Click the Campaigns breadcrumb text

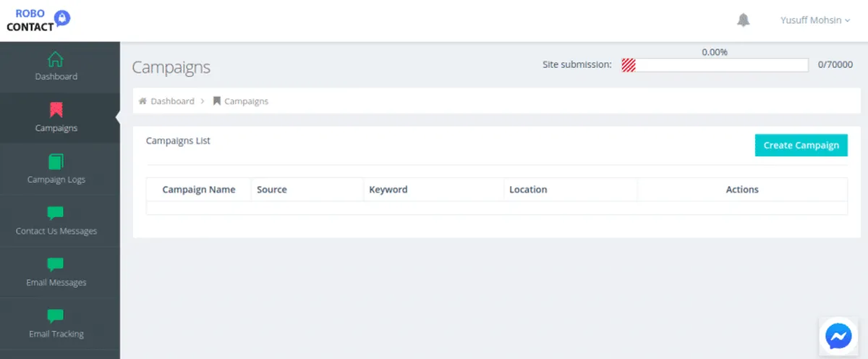pos(246,101)
